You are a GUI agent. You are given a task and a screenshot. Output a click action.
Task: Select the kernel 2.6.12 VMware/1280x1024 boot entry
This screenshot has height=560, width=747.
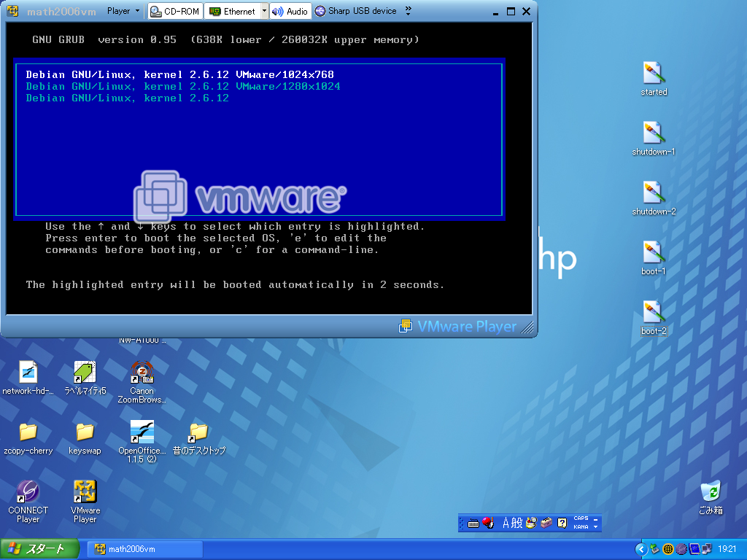(183, 86)
